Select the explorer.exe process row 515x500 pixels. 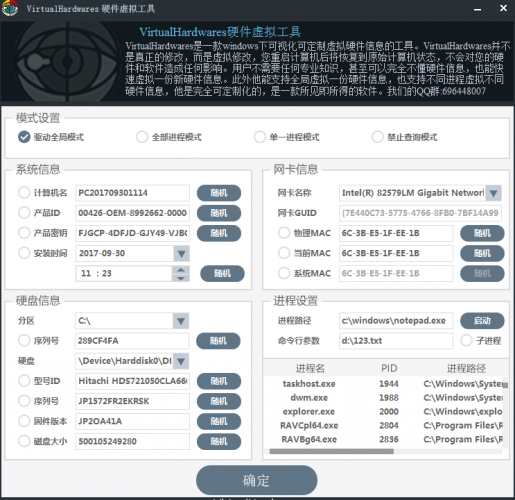383,411
